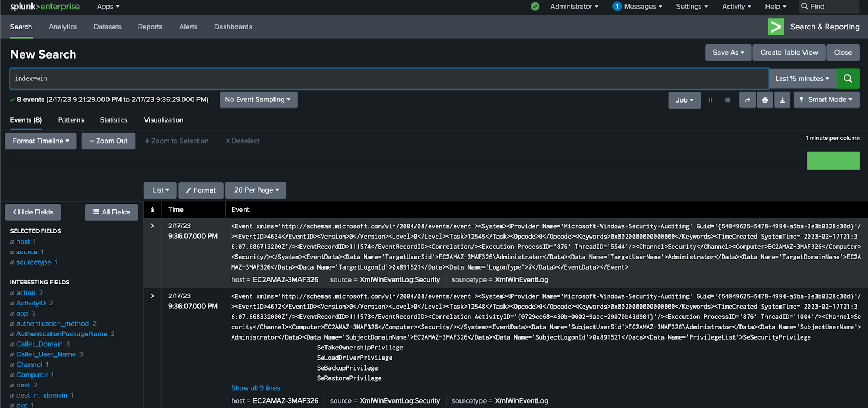This screenshot has height=408, width=868.
Task: Share the search job
Action: (748, 100)
